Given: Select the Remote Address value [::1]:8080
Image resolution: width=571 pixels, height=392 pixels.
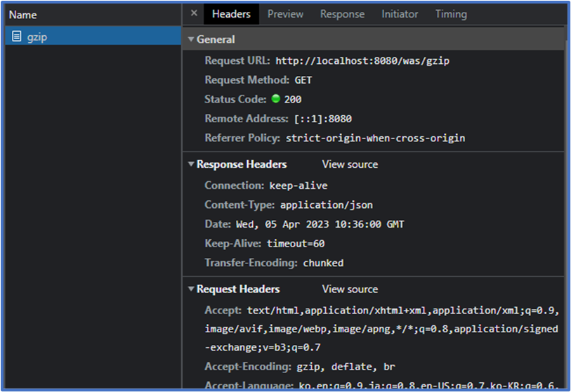Looking at the screenshot, I should [x=323, y=119].
